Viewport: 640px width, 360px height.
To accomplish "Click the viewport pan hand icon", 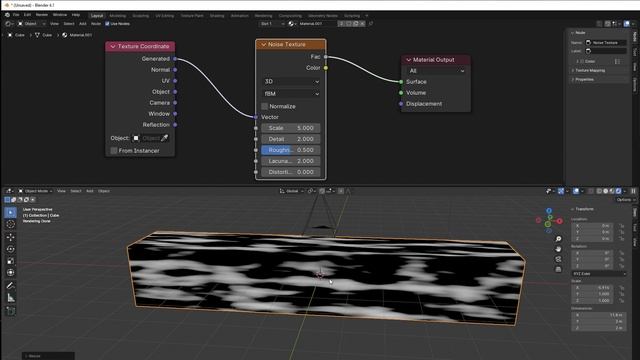I will (x=558, y=249).
